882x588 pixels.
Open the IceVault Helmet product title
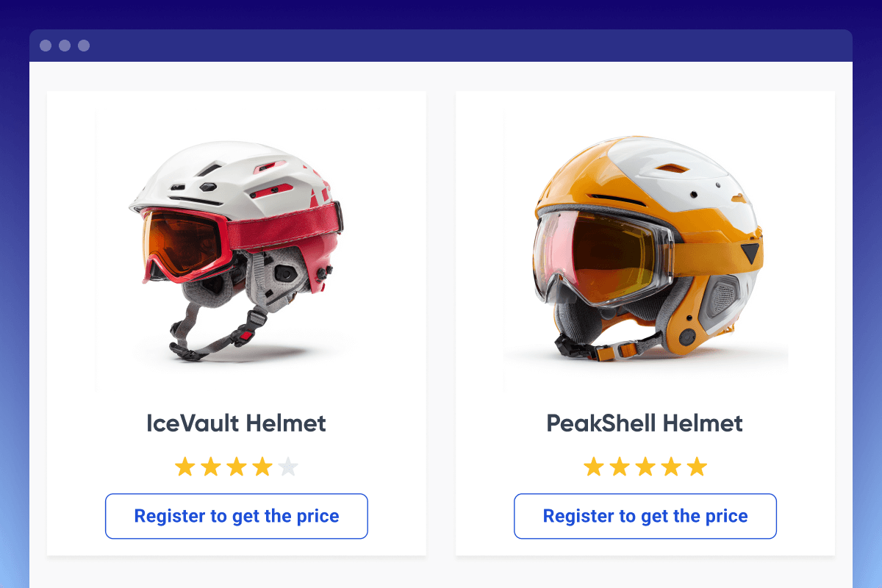tap(236, 423)
